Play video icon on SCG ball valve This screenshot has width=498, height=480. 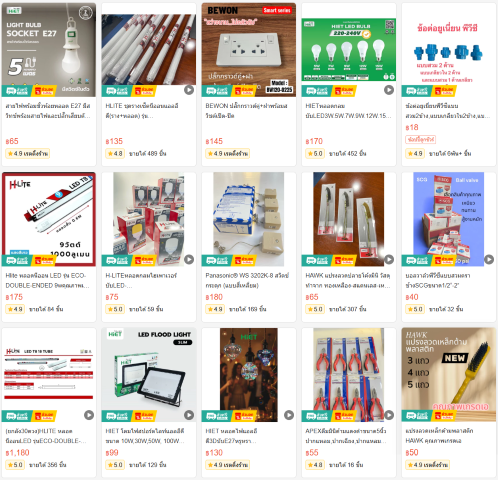pyautogui.click(x=489, y=259)
